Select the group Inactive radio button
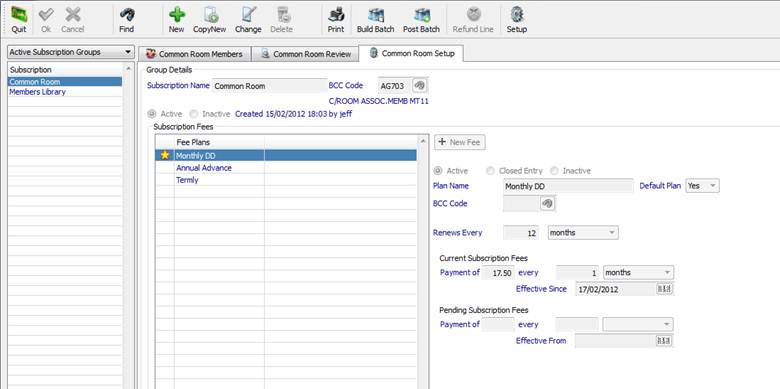The width and height of the screenshot is (780, 389). pyautogui.click(x=194, y=114)
